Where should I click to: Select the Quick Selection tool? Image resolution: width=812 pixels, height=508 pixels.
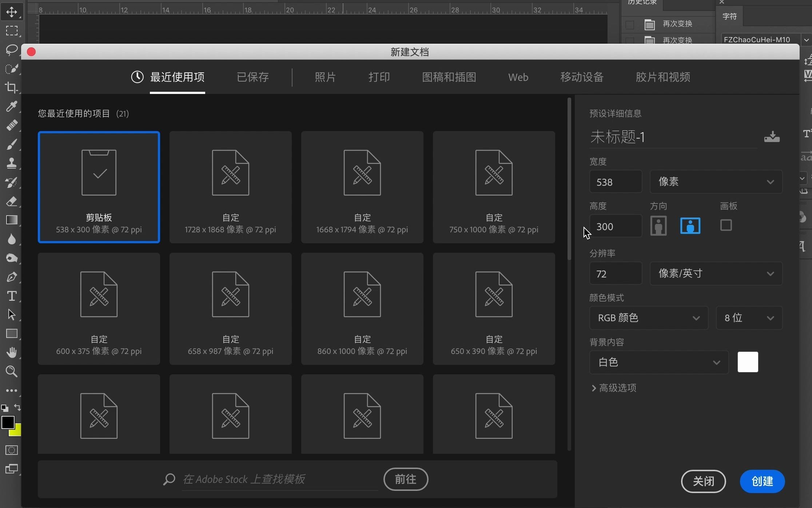[x=11, y=68]
